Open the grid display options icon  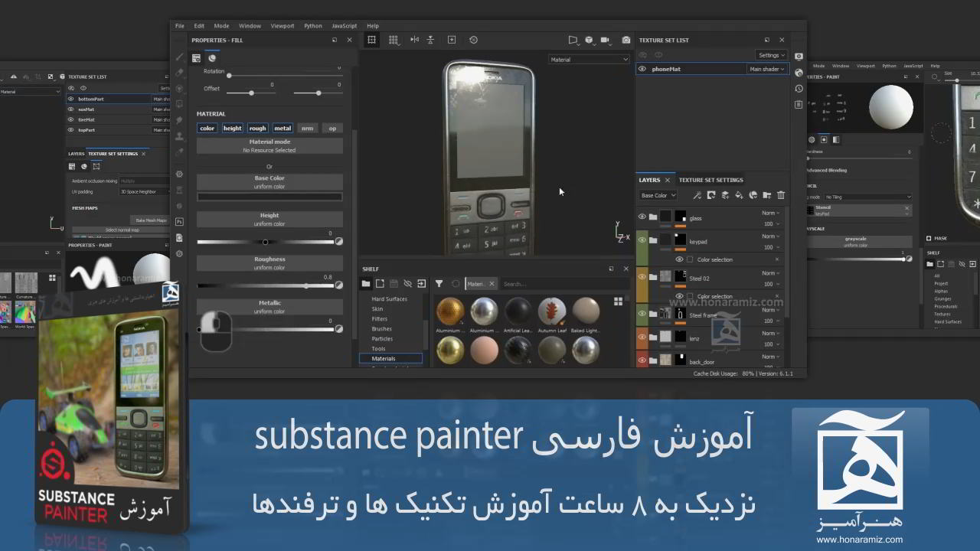coord(393,40)
